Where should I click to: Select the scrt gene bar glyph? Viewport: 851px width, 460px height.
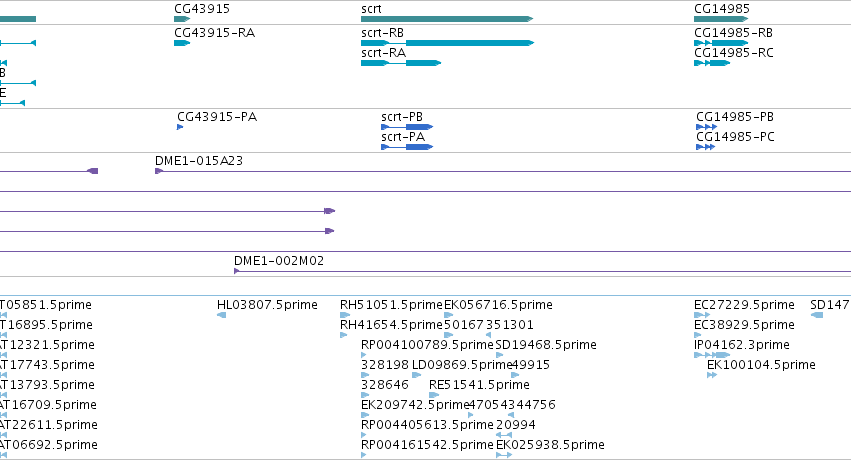(447, 19)
